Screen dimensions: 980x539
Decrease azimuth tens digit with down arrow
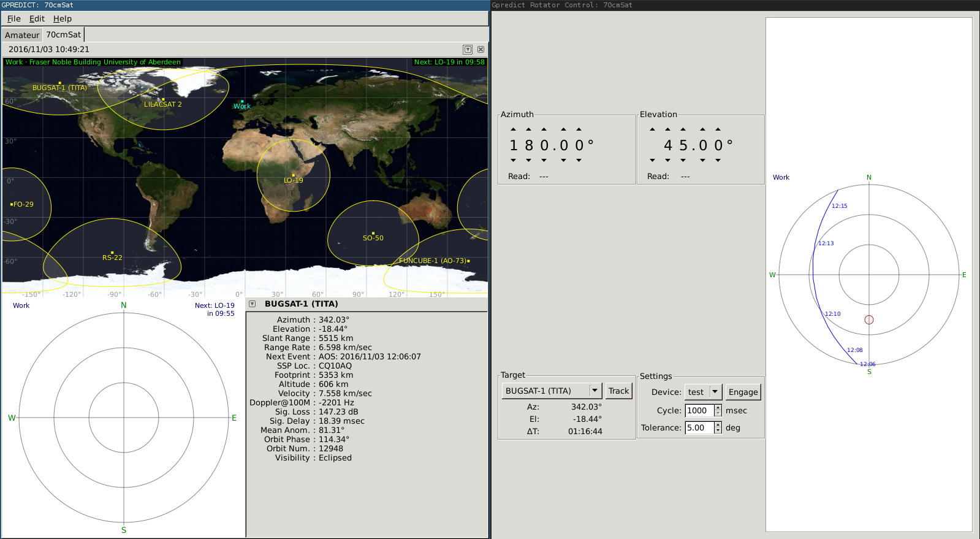point(528,161)
